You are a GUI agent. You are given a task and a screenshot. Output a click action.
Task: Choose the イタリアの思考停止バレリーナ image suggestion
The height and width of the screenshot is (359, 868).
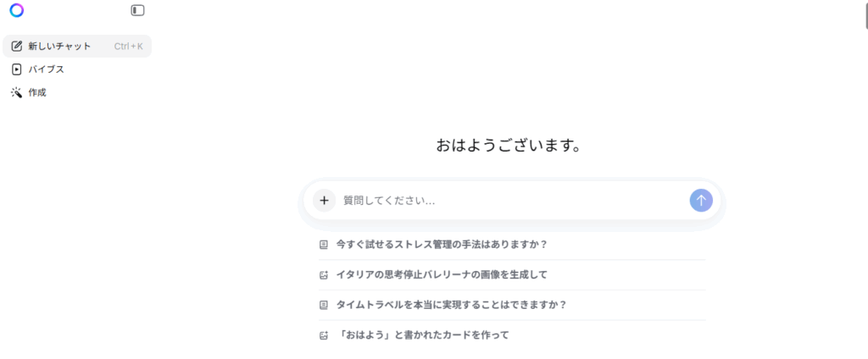pos(442,274)
